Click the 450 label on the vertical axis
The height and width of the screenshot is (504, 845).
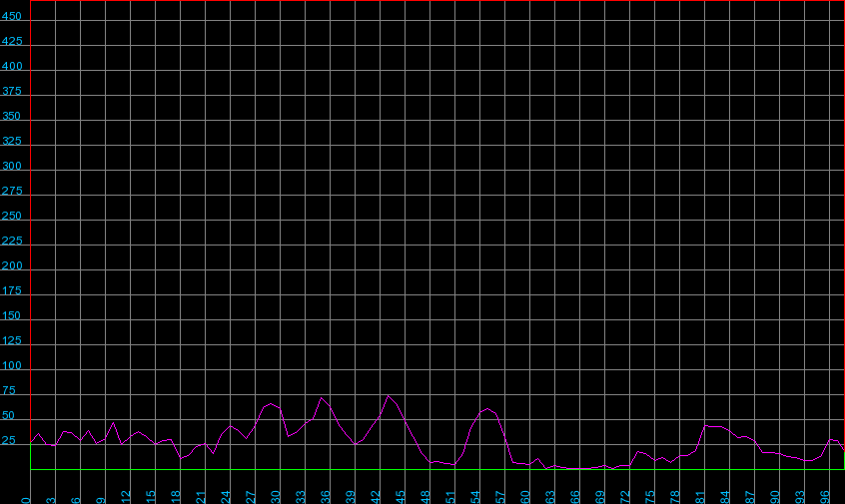(x=11, y=16)
